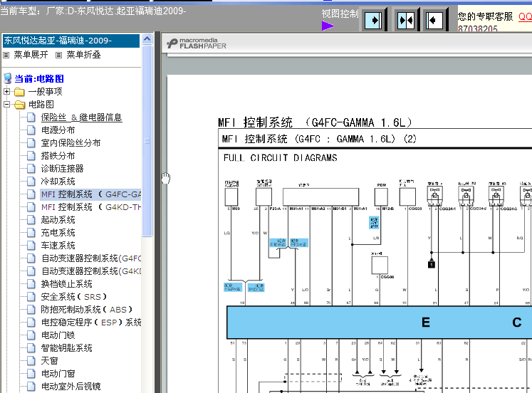The width and height of the screenshot is (532, 393).
Task: Open the QQ customer service link
Action: click(x=525, y=16)
